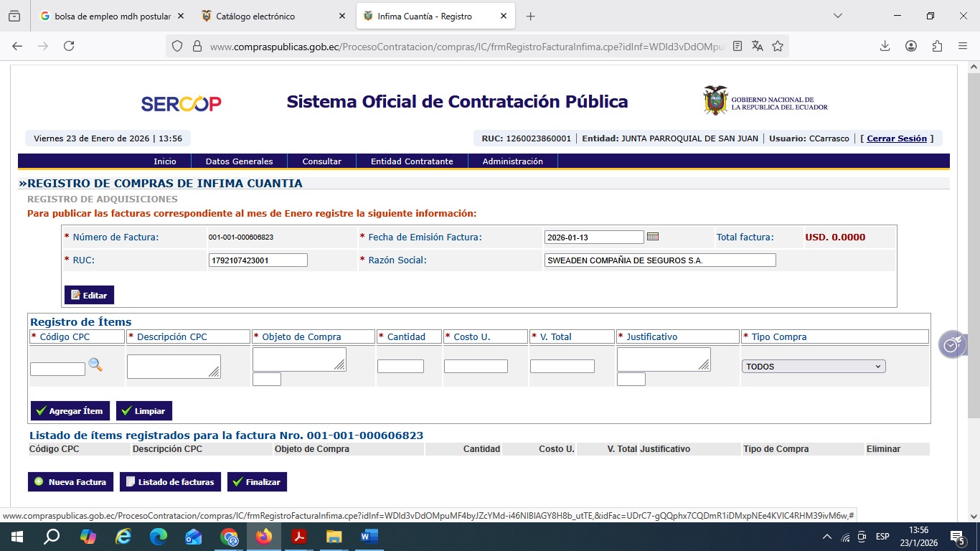Open Firefox downloads panel
Screen dimensions: 980x551
pos(885,46)
